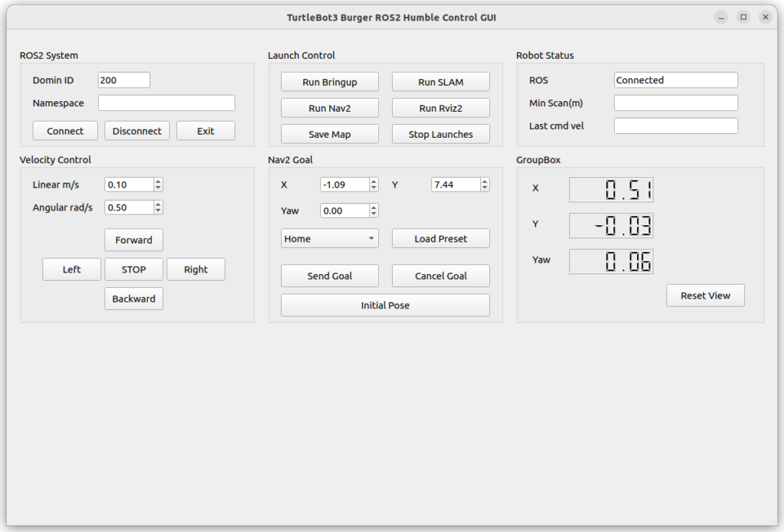The height and width of the screenshot is (532, 784).
Task: Click Cancel Goal button
Action: 440,276
